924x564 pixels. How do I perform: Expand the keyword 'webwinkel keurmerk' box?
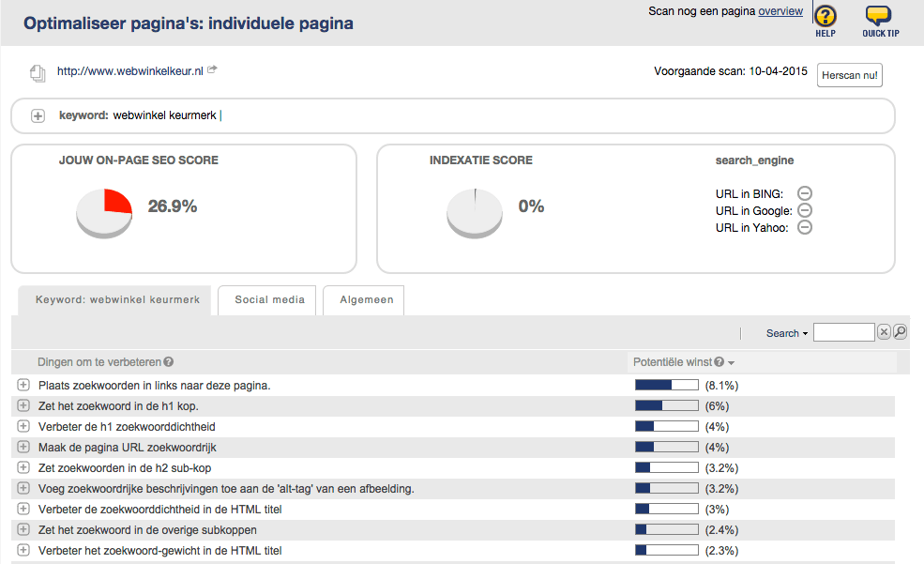[x=38, y=115]
